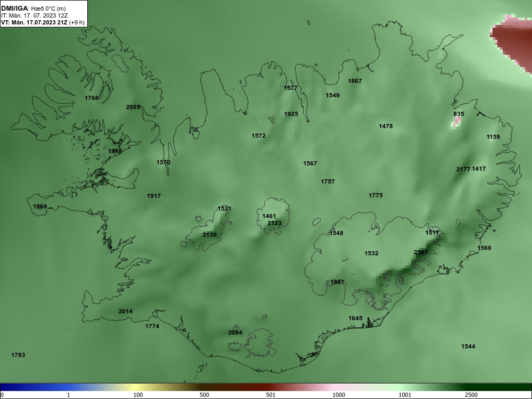Click the 1000 legend tick label

[338, 395]
